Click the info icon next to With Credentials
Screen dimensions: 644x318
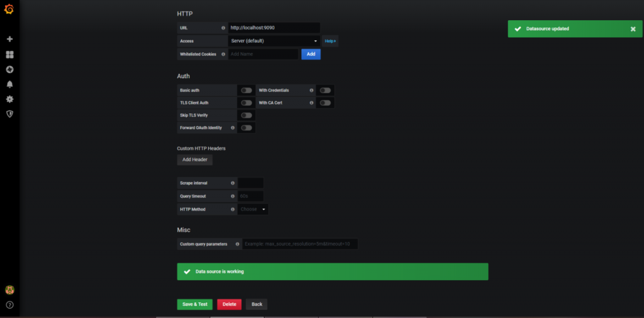click(311, 90)
